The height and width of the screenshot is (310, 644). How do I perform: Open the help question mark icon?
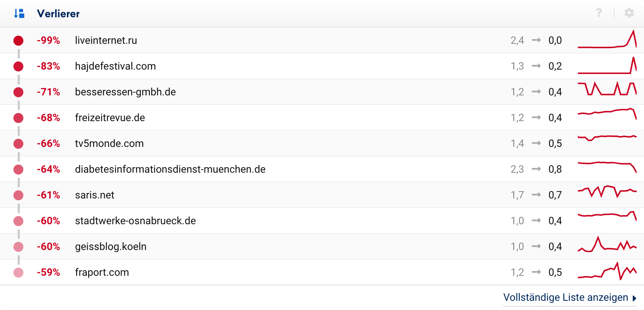pos(599,13)
